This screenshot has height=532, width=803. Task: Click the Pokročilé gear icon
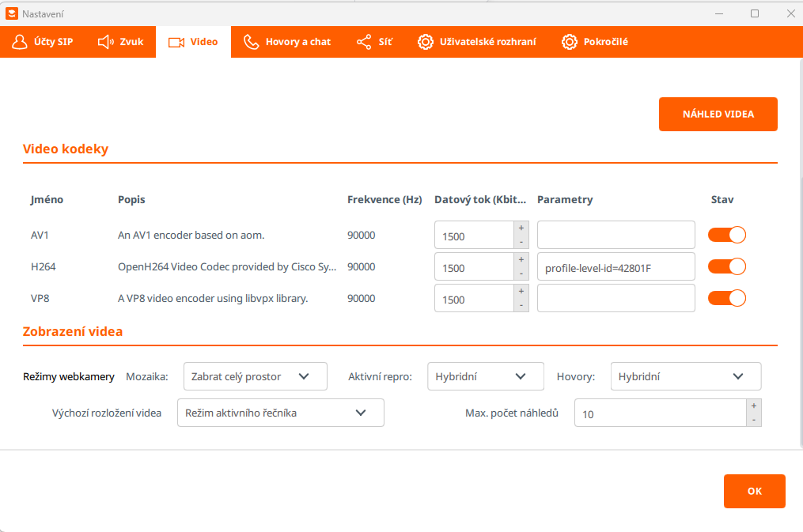tap(569, 42)
